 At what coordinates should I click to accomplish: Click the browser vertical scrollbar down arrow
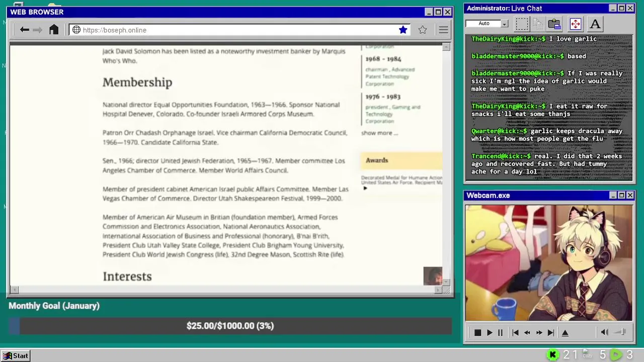click(446, 282)
